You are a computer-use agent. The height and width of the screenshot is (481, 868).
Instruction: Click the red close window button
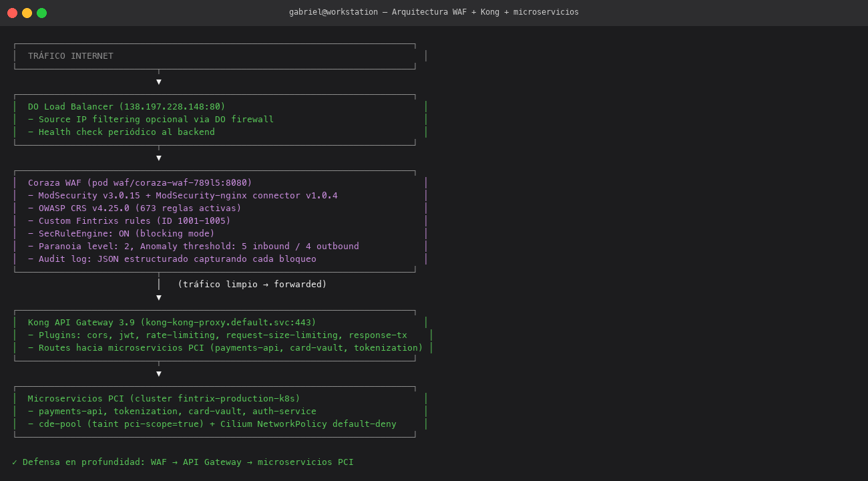(x=12, y=13)
